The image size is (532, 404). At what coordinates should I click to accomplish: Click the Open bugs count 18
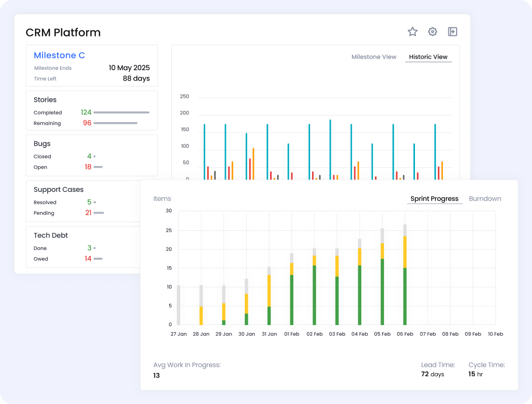click(x=88, y=167)
